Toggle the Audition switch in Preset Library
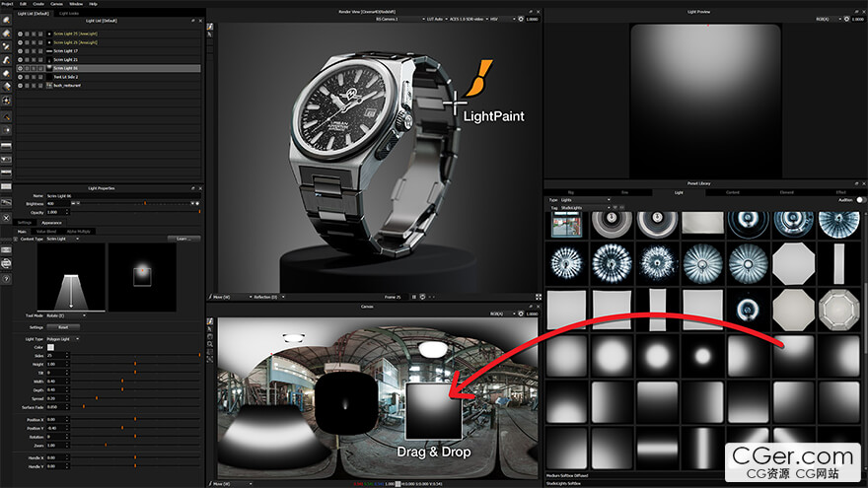The image size is (868, 488). (859, 200)
